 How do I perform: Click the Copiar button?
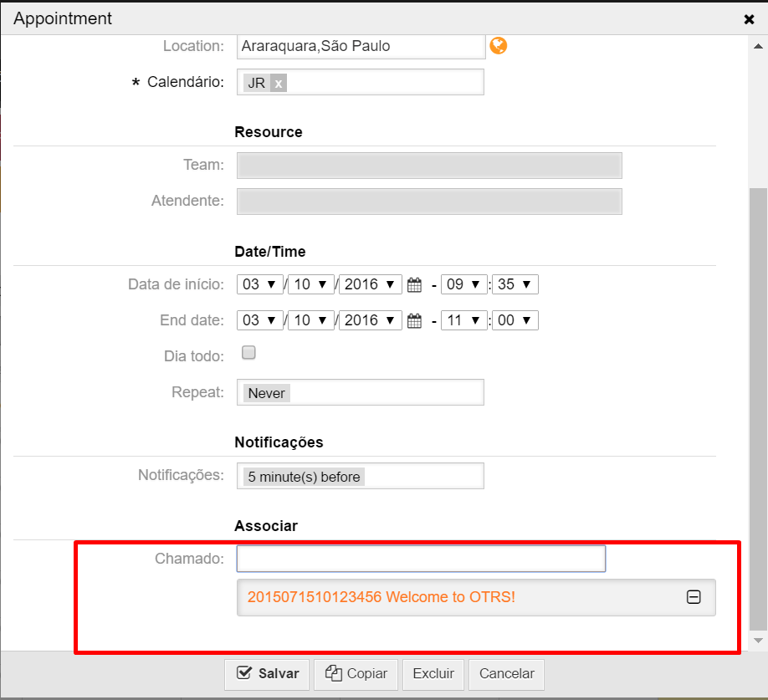click(x=356, y=674)
